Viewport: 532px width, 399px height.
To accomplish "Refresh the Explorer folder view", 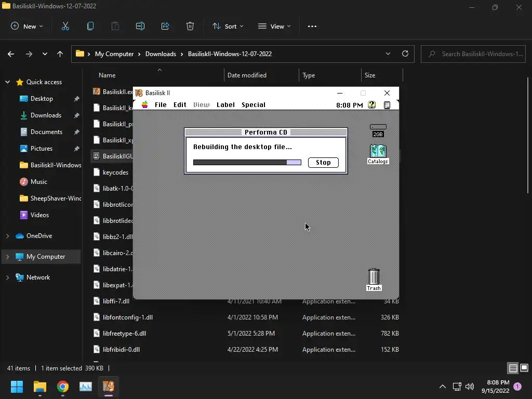I will [x=405, y=54].
